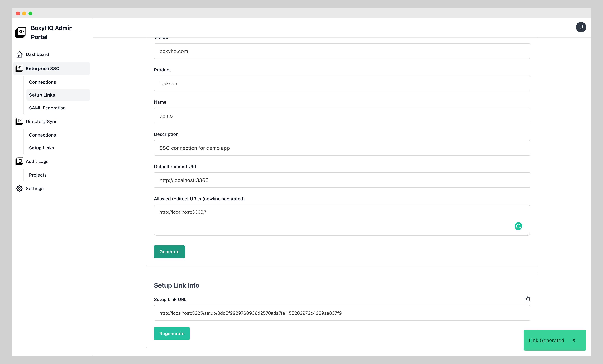Select Connections under Enterprise SSO
Screen dimensions: 603x364
coord(42,82)
